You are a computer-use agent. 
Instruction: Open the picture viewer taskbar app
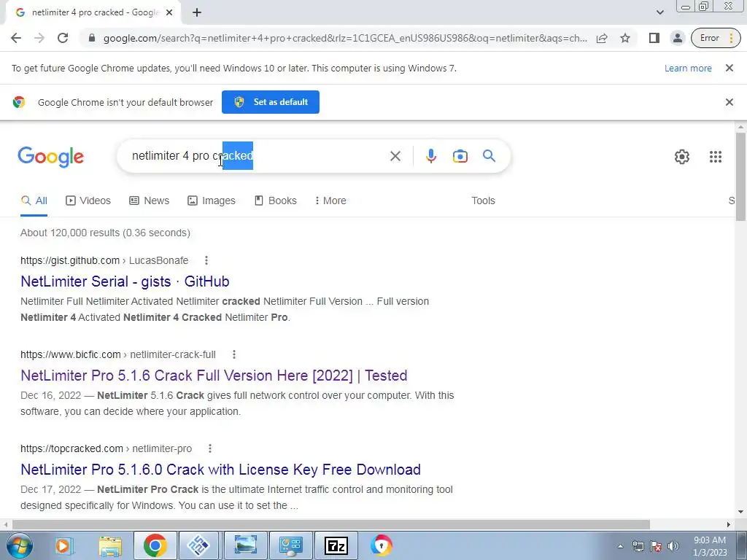point(245,545)
